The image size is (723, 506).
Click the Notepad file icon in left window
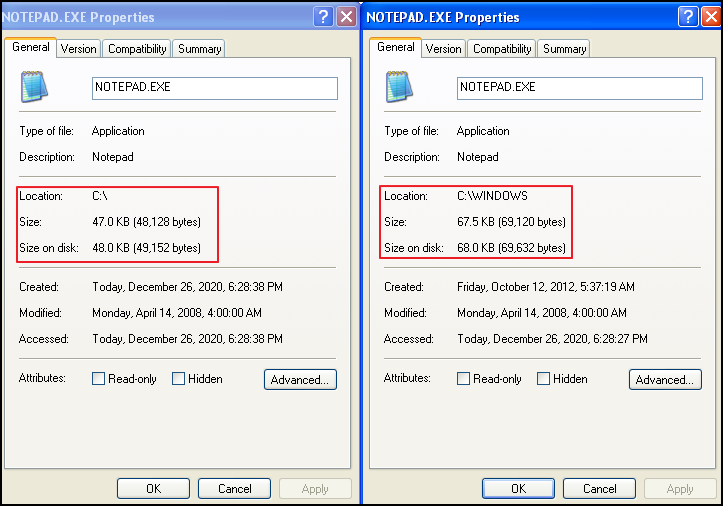click(34, 87)
